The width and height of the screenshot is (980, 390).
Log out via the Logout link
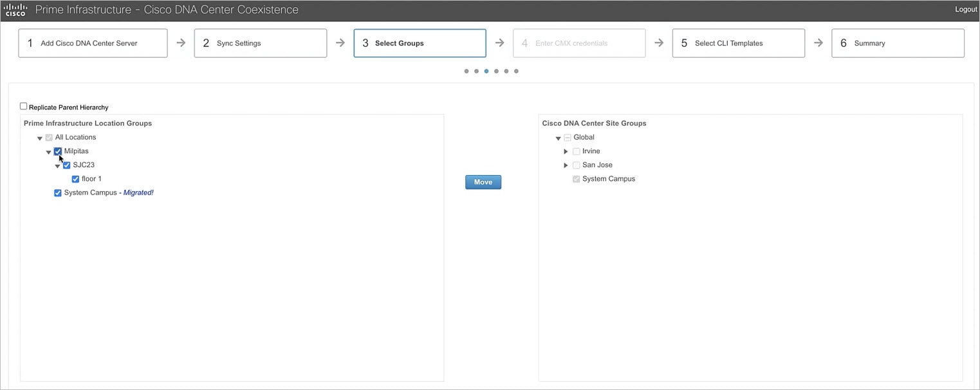coord(966,10)
